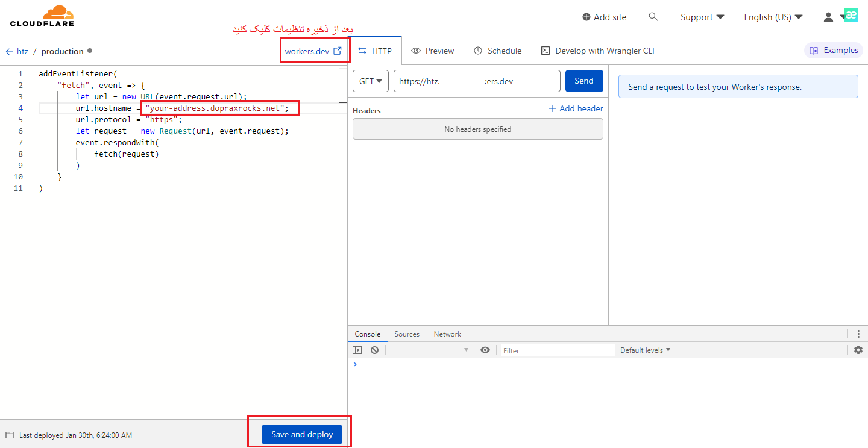
Task: Focus the console Filter field
Action: point(558,350)
